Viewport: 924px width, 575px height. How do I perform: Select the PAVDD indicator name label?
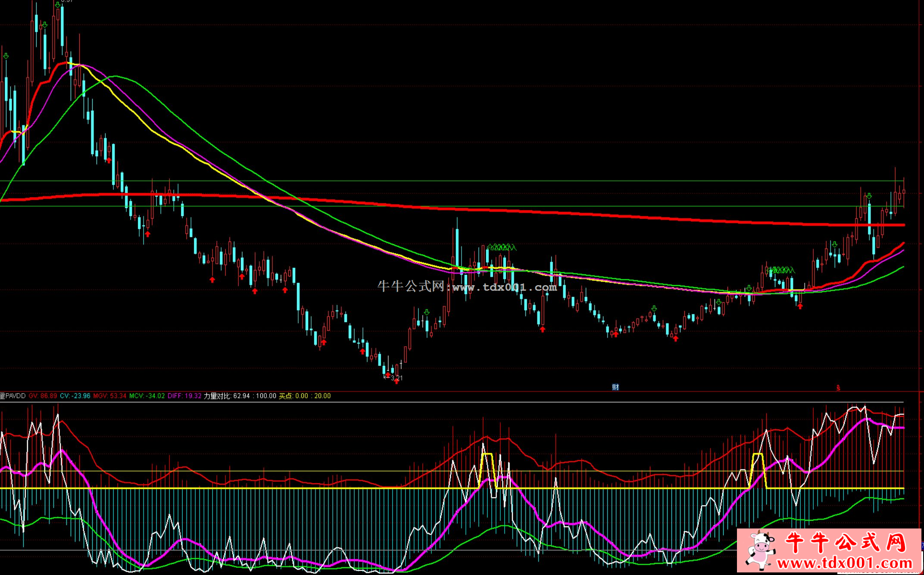[13, 396]
